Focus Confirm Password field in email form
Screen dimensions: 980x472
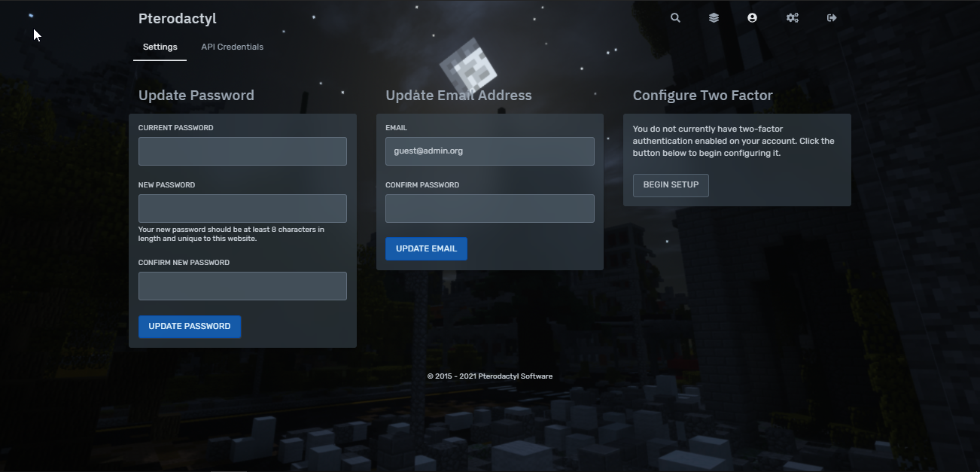coord(489,209)
